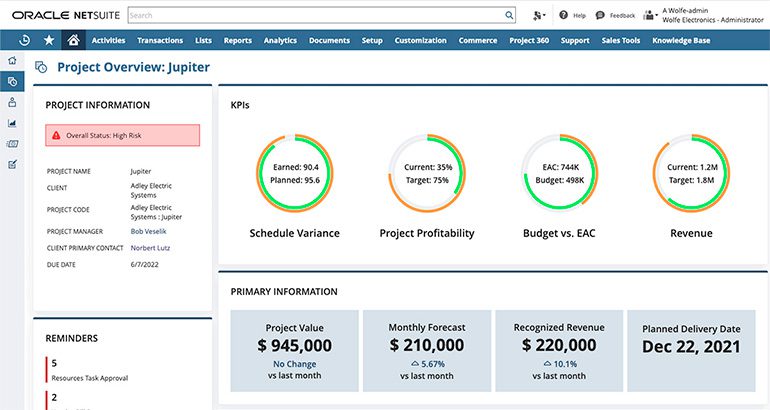The height and width of the screenshot is (410, 770).
Task: Click the Project Overview title icon
Action: pos(41,67)
